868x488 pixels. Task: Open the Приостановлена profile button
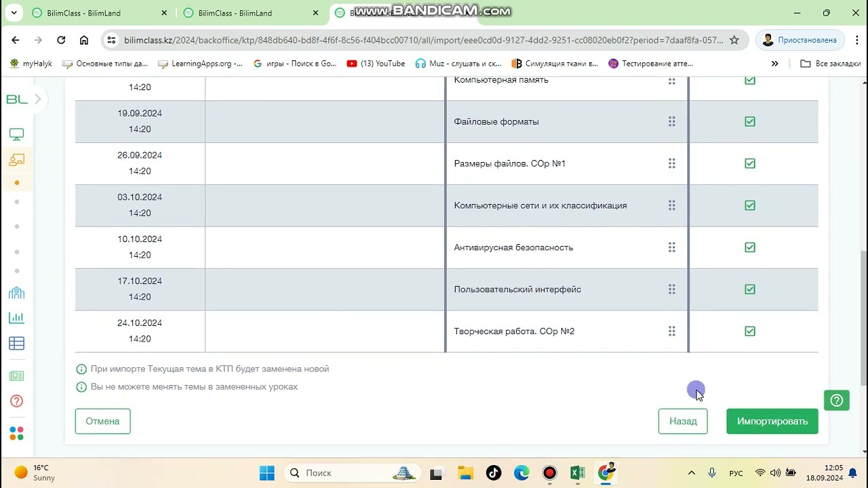click(x=800, y=40)
